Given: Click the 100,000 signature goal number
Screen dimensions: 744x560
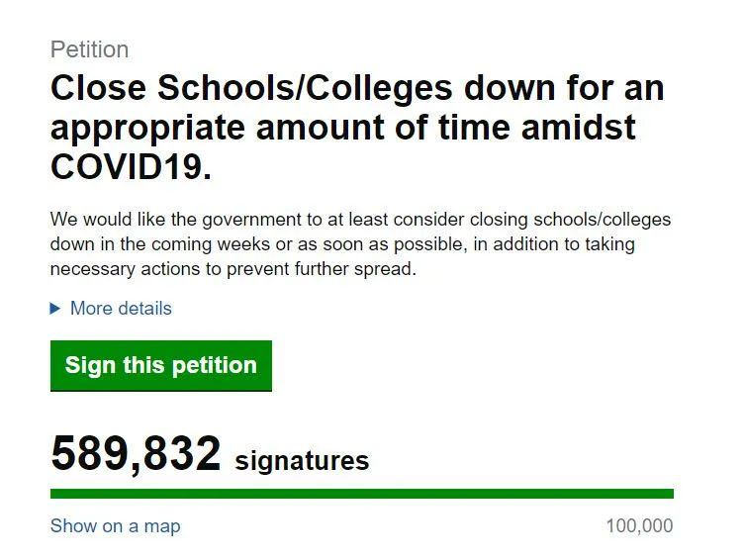Looking at the screenshot, I should (x=639, y=525).
